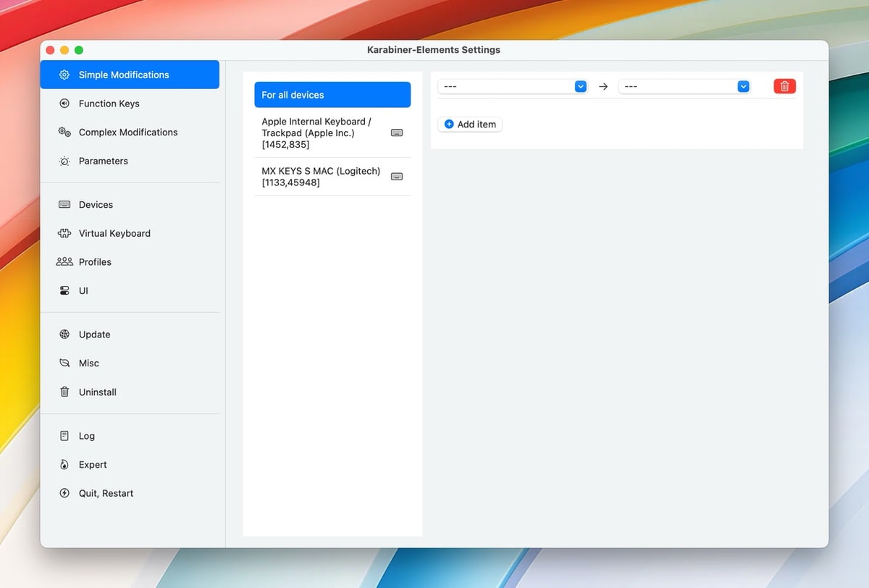Image resolution: width=869 pixels, height=588 pixels.
Task: Click the Function Keys sidebar icon
Action: pos(64,104)
